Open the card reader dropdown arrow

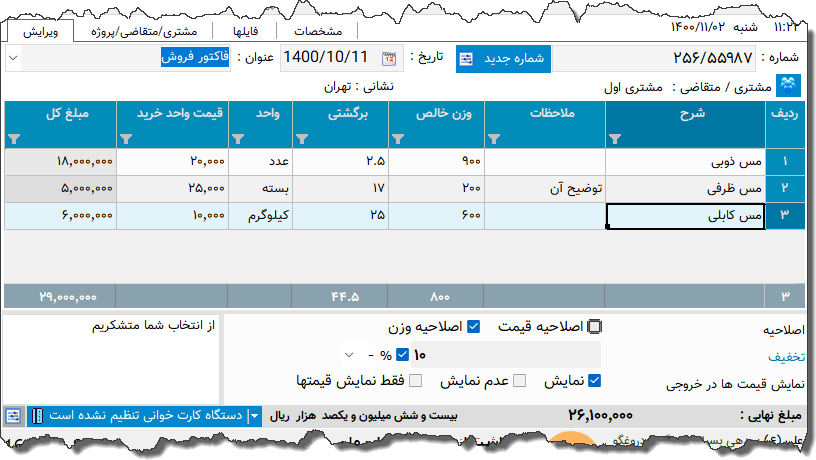(254, 416)
